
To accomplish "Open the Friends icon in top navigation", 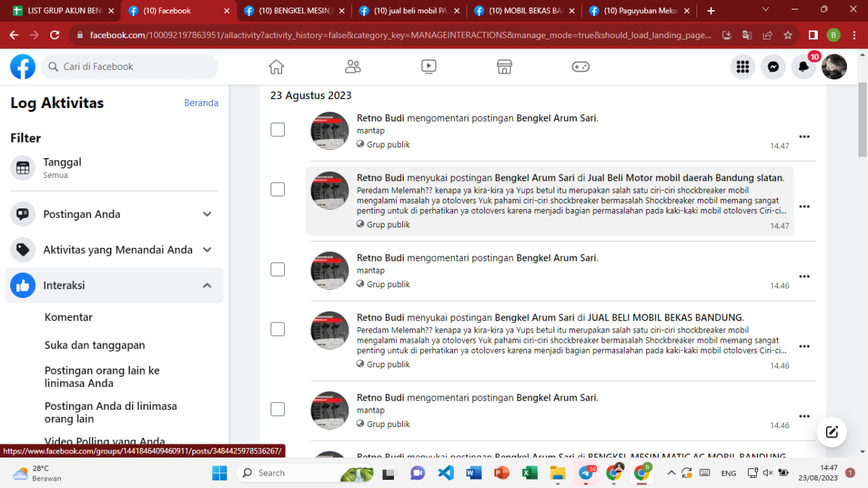I will (353, 67).
